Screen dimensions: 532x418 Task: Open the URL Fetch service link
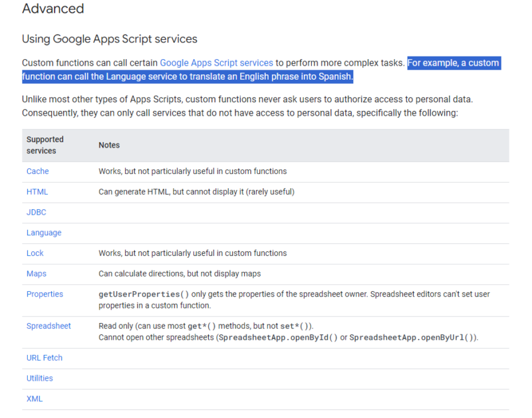[x=45, y=358]
